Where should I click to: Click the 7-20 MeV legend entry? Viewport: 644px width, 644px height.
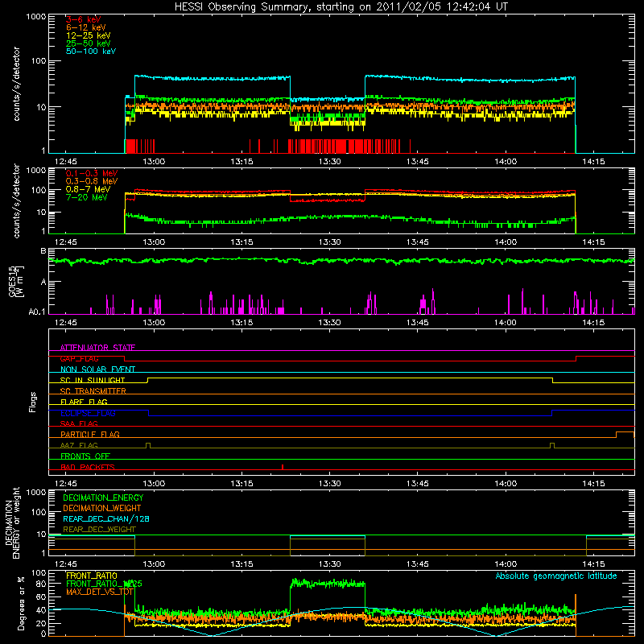(x=87, y=197)
